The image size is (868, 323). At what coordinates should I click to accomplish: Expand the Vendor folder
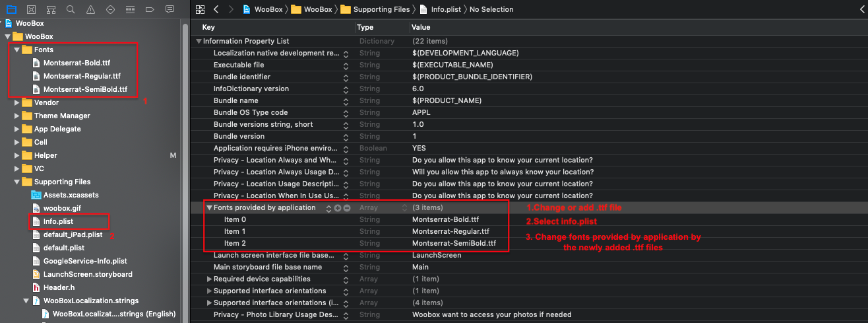point(17,102)
